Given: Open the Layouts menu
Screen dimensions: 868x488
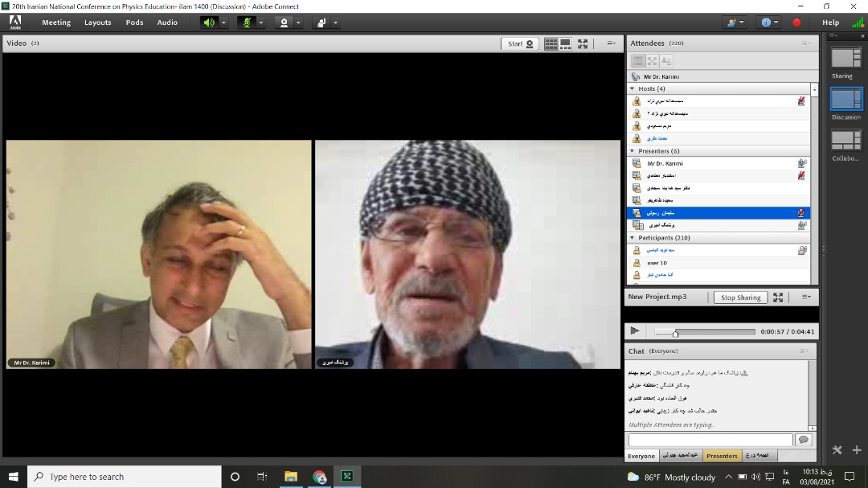Looking at the screenshot, I should coord(98,23).
